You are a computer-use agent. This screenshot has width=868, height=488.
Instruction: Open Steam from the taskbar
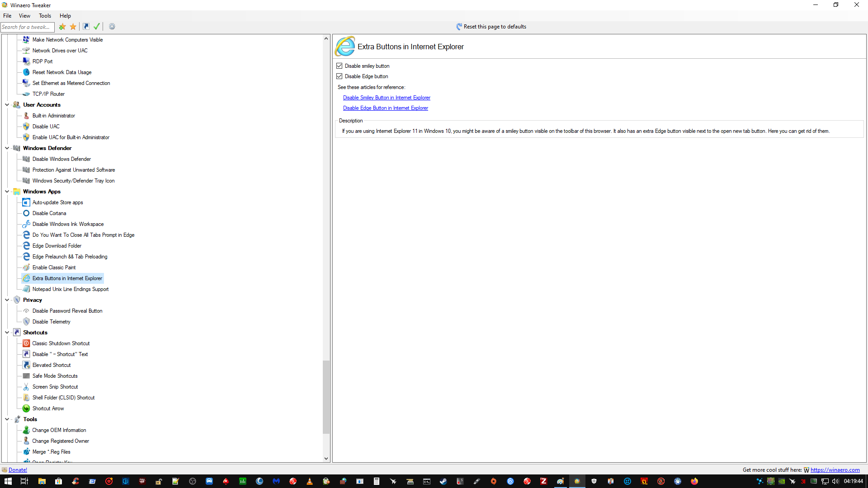[x=443, y=481]
